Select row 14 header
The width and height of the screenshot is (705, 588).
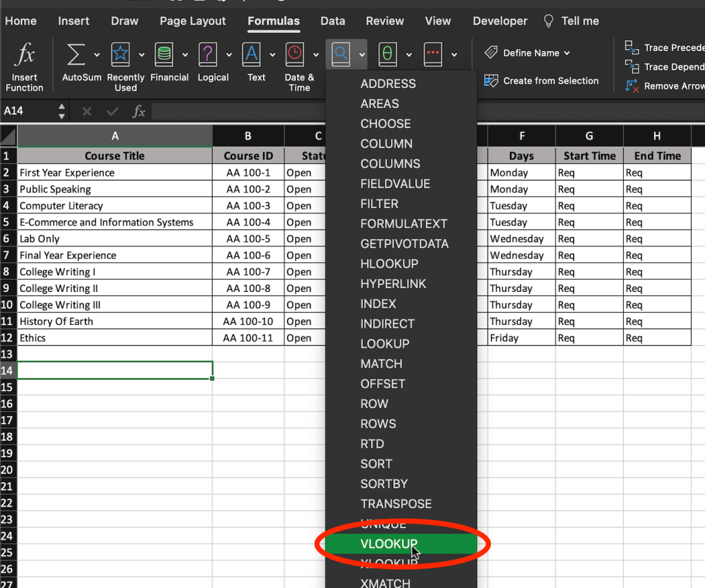[x=8, y=370]
